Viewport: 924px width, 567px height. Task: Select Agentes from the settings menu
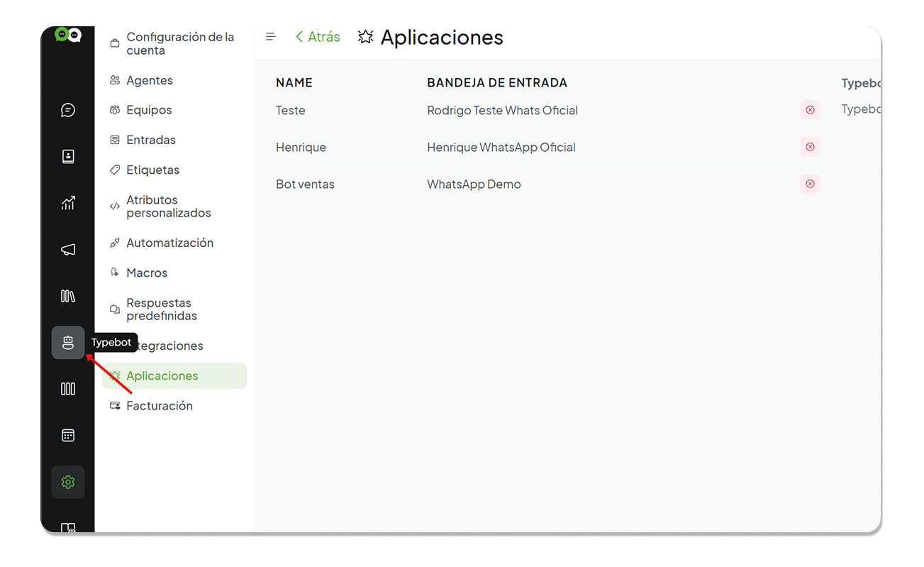149,80
